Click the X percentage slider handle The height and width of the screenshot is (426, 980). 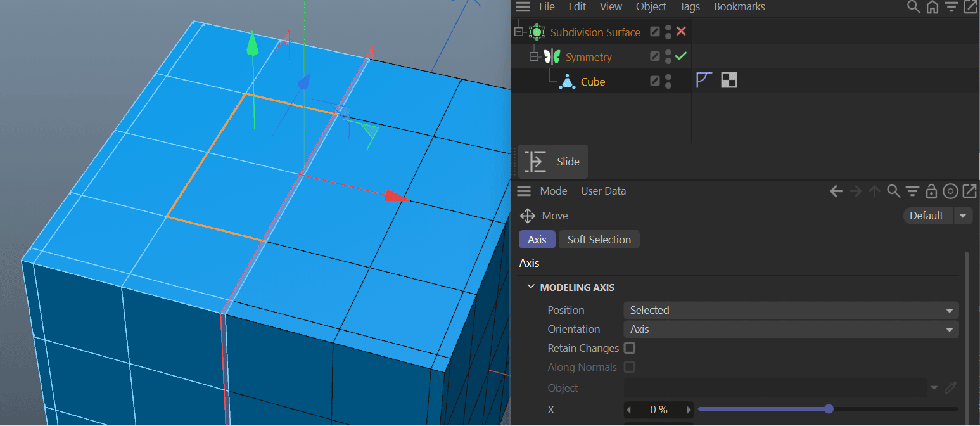tap(829, 409)
